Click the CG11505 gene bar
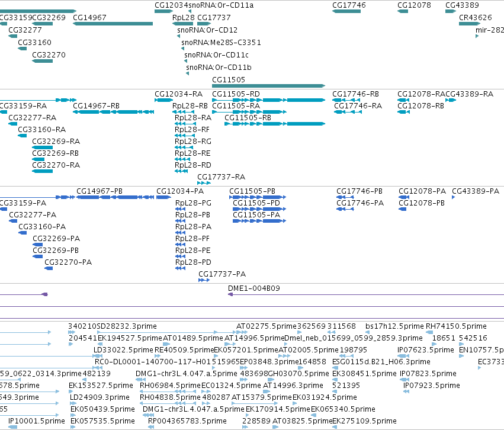The height and width of the screenshot is (430, 504). coord(269,86)
